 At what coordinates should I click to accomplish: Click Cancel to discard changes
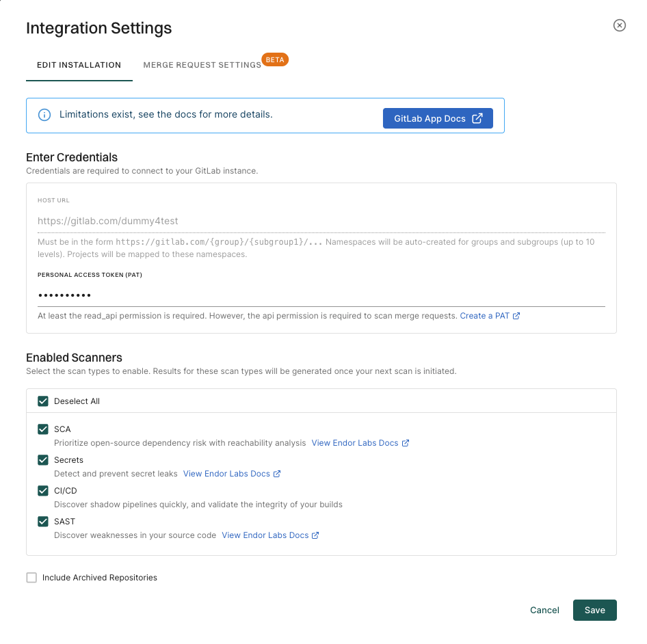pos(544,610)
